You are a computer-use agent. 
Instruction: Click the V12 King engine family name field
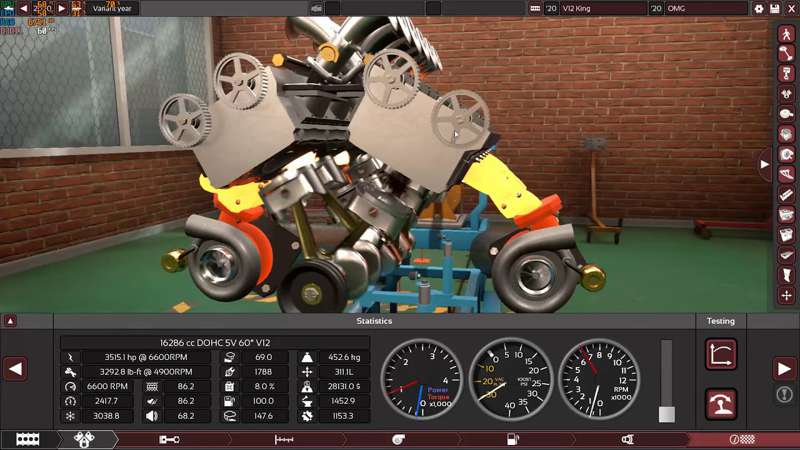coord(602,8)
